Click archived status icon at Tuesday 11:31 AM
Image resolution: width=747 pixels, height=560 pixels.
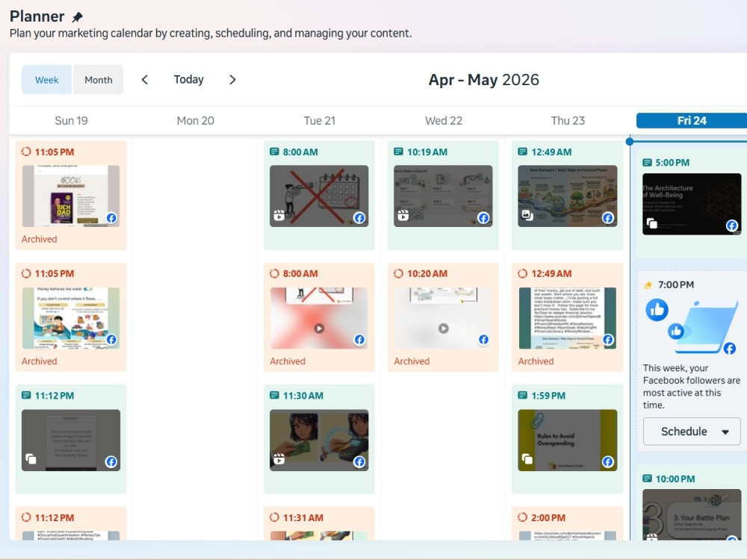[274, 517]
